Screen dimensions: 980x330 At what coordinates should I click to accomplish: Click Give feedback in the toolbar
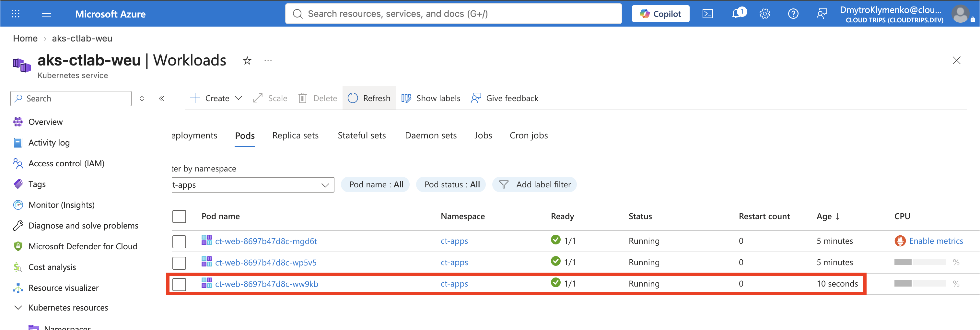click(505, 98)
